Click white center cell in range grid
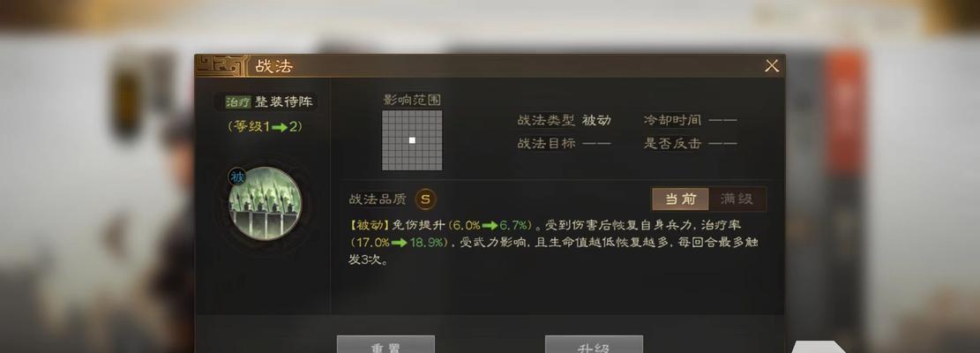This screenshot has height=353, width=980. [x=412, y=140]
